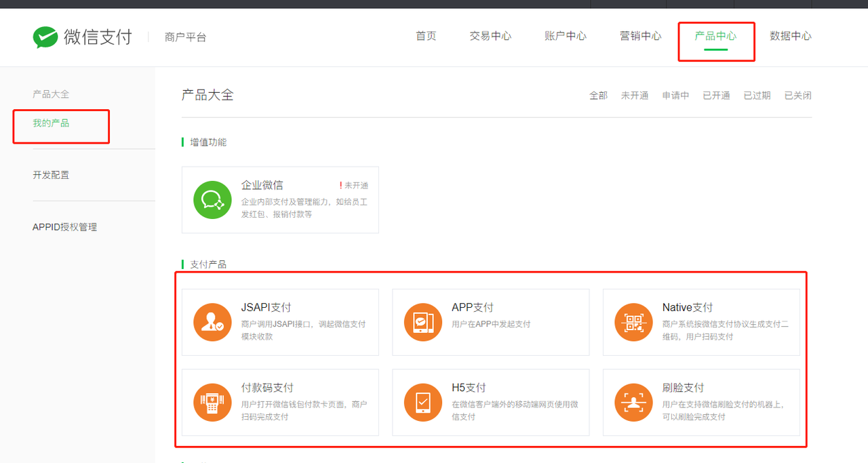
Task: Click the 微信支付 brand name text
Action: (x=98, y=37)
